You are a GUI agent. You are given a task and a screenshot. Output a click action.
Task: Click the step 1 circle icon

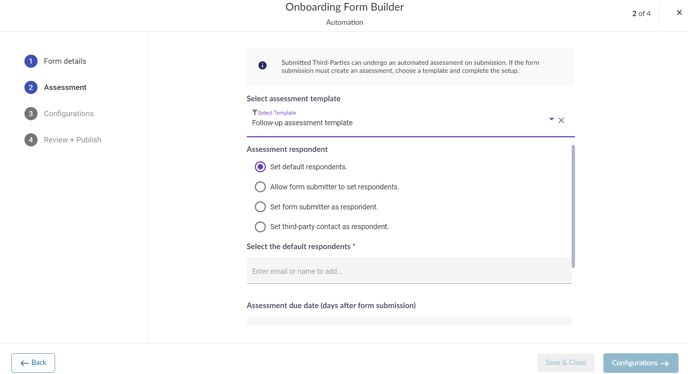tap(31, 61)
